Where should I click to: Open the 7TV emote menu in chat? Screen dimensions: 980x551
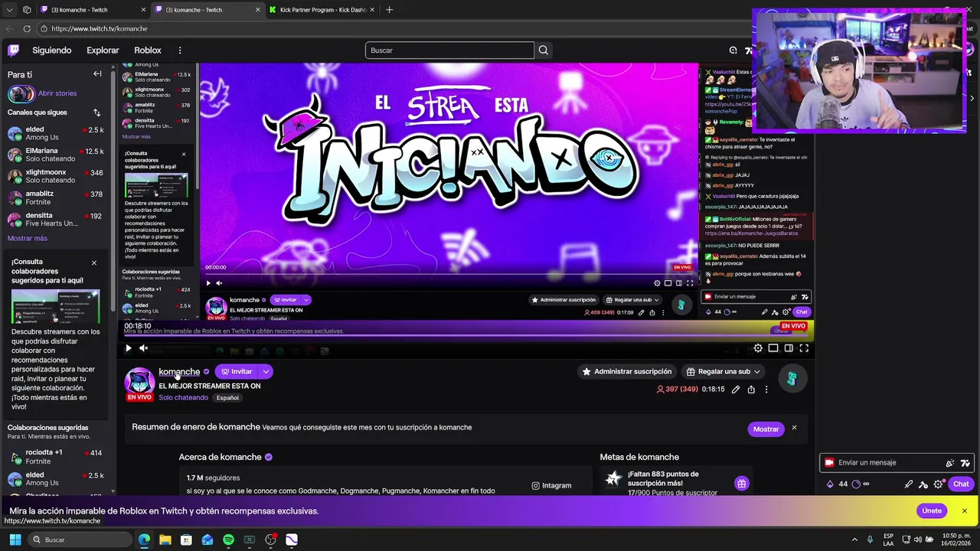tap(965, 463)
